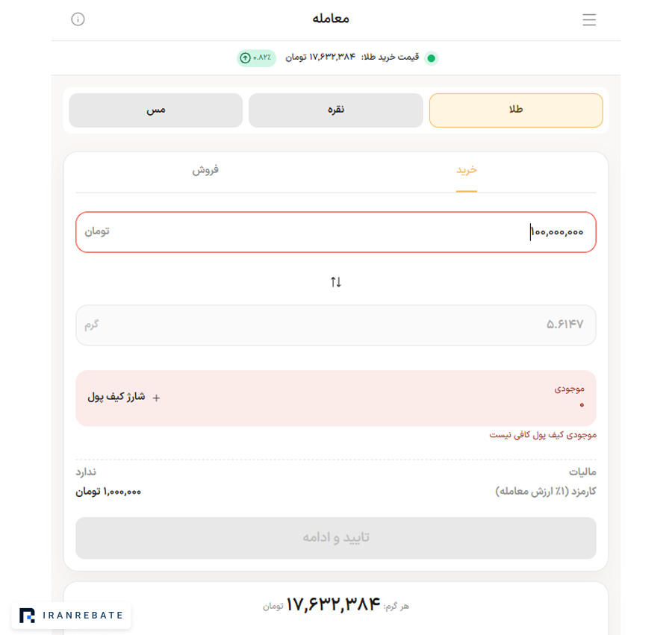The height and width of the screenshot is (635, 672).
Task: Select the طلا (gold) option
Action: (515, 110)
